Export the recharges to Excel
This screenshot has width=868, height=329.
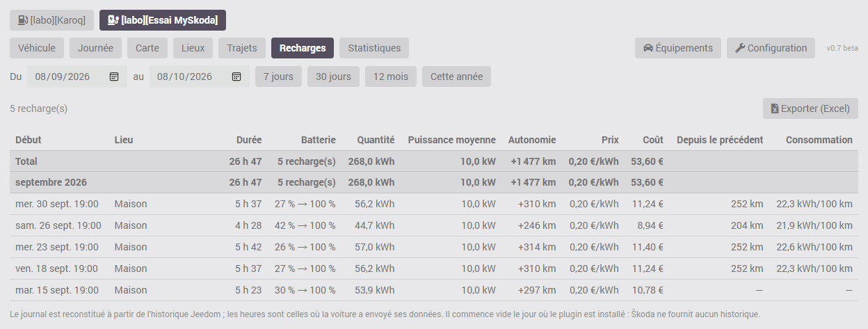click(810, 109)
